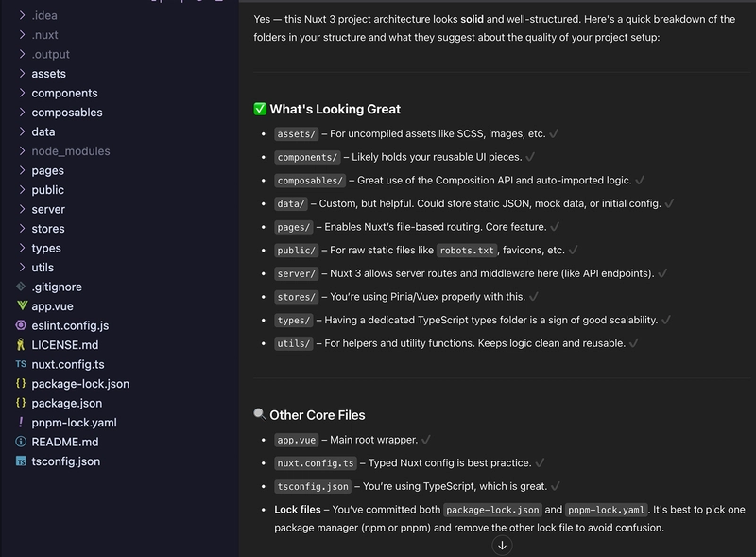The height and width of the screenshot is (557, 756).
Task: Open the .gitignore file
Action: click(x=57, y=287)
